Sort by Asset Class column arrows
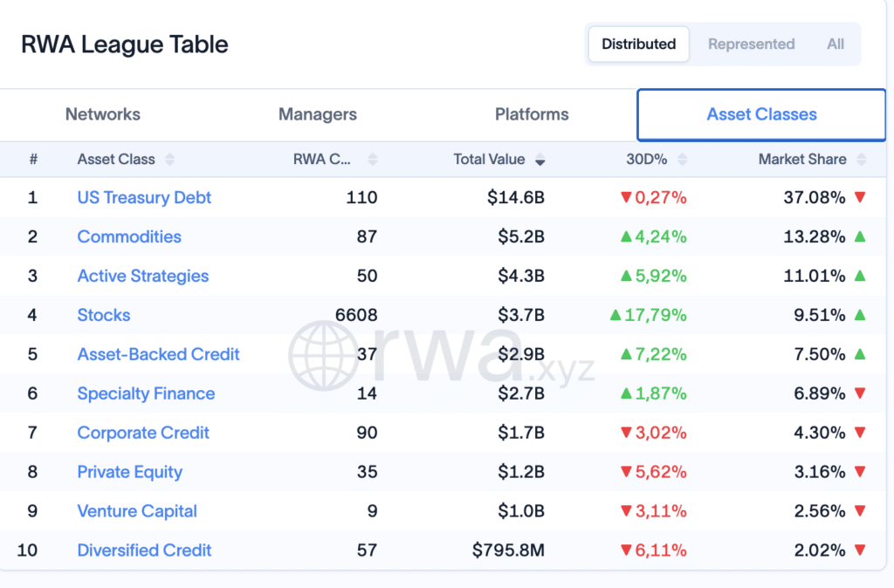Screen dimensions: 894x588 click(x=170, y=159)
